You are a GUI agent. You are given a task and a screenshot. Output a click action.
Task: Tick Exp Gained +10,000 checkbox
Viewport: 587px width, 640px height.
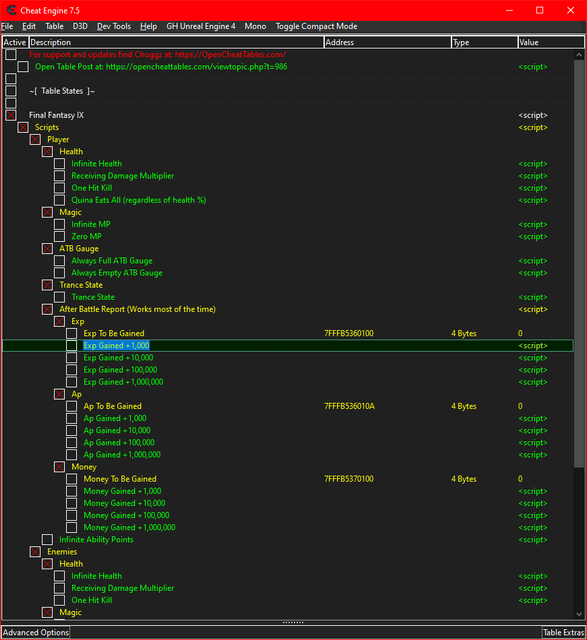click(x=71, y=358)
